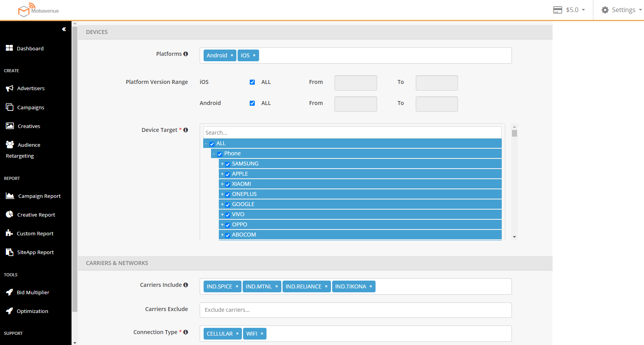Viewport: 644px width, 345px height.
Task: Go to Optimization in the sidebar
Action: click(32, 311)
